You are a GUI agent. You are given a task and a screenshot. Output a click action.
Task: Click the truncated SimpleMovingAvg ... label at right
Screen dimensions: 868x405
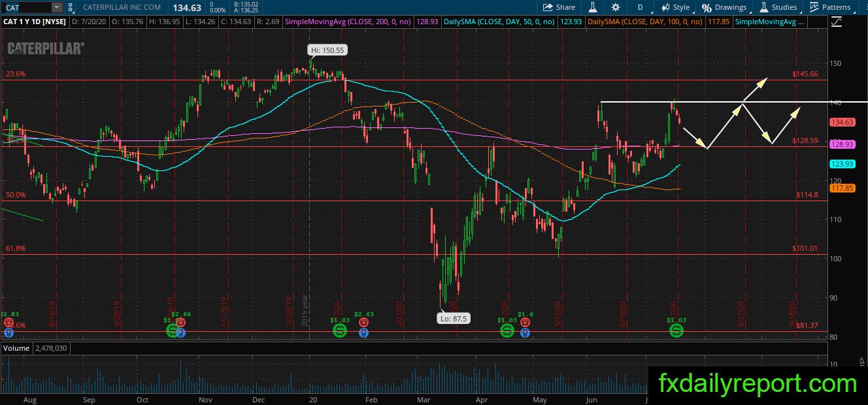click(x=770, y=22)
